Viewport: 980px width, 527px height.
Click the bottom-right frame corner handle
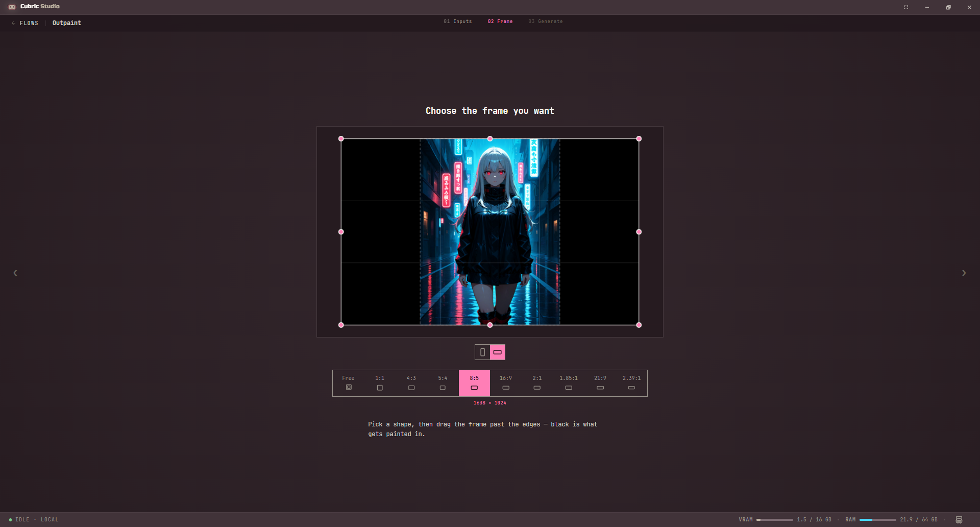coord(639,325)
